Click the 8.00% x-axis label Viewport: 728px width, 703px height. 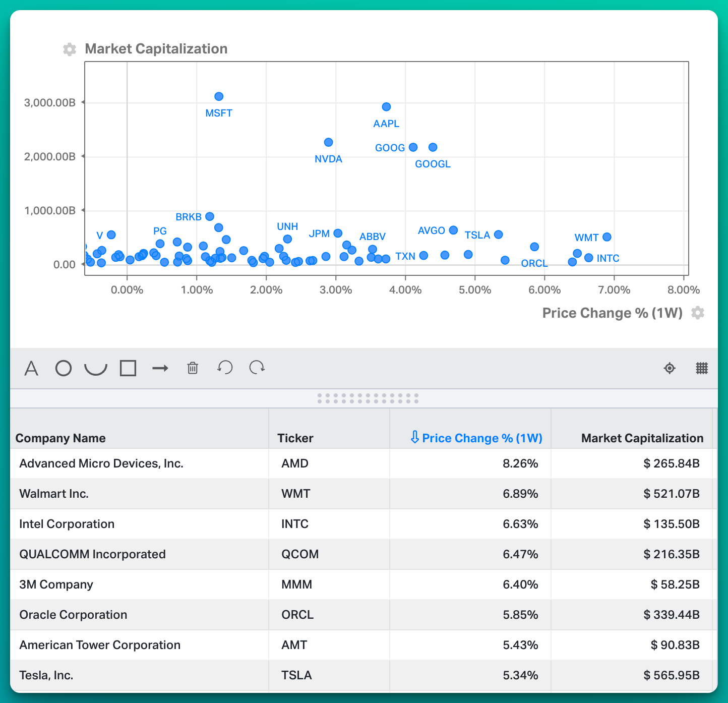tap(684, 290)
